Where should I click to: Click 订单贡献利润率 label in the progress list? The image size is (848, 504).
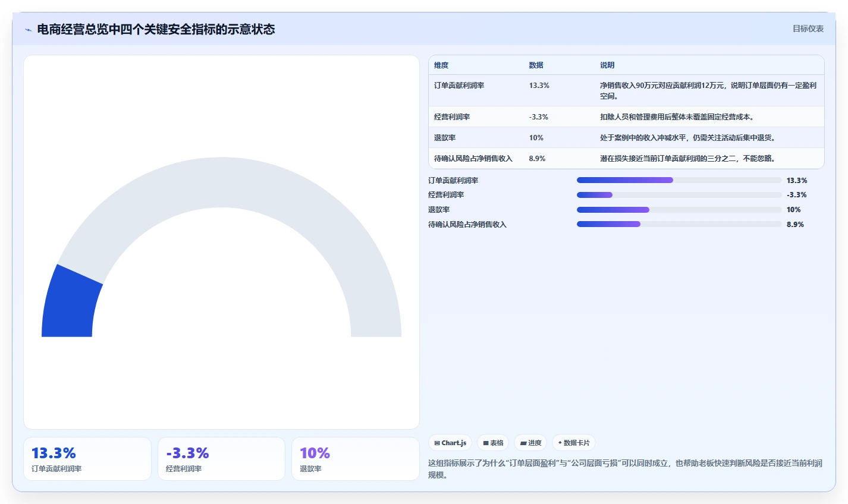453,181
